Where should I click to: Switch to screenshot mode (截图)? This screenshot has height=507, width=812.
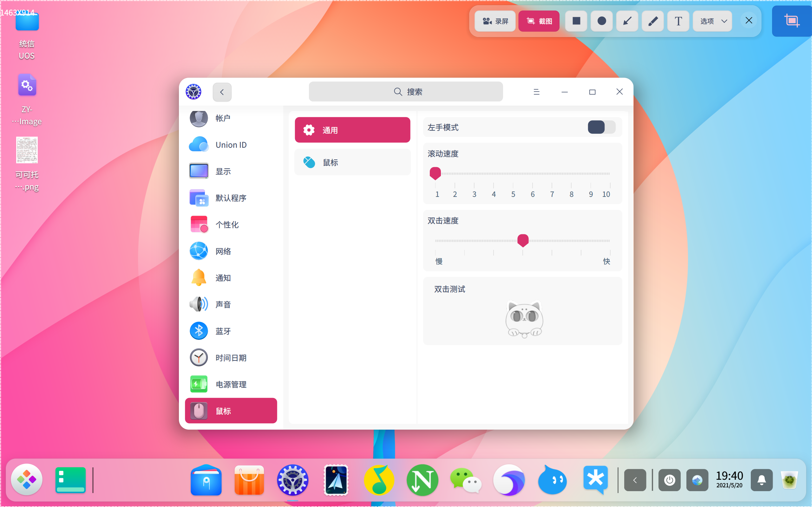coord(539,21)
